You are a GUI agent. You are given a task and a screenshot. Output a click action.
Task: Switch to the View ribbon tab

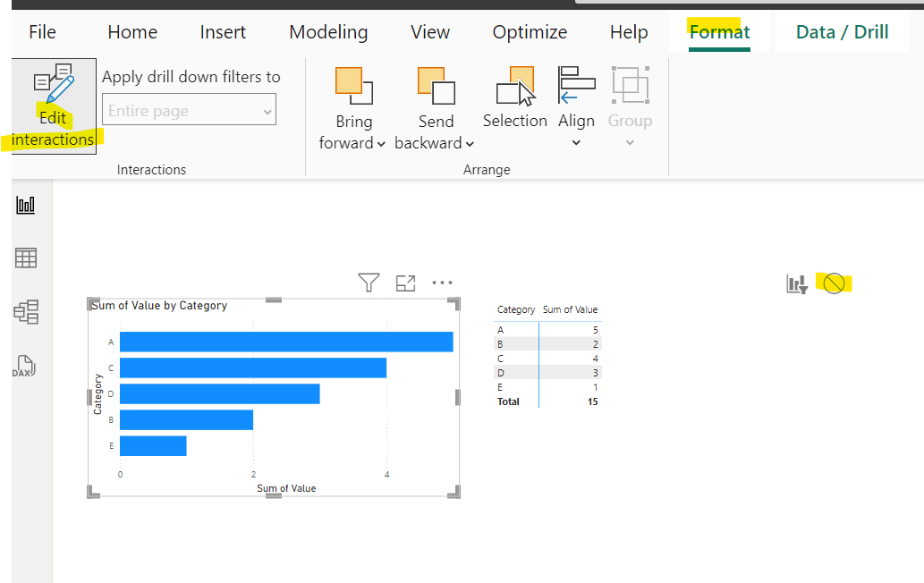point(430,32)
